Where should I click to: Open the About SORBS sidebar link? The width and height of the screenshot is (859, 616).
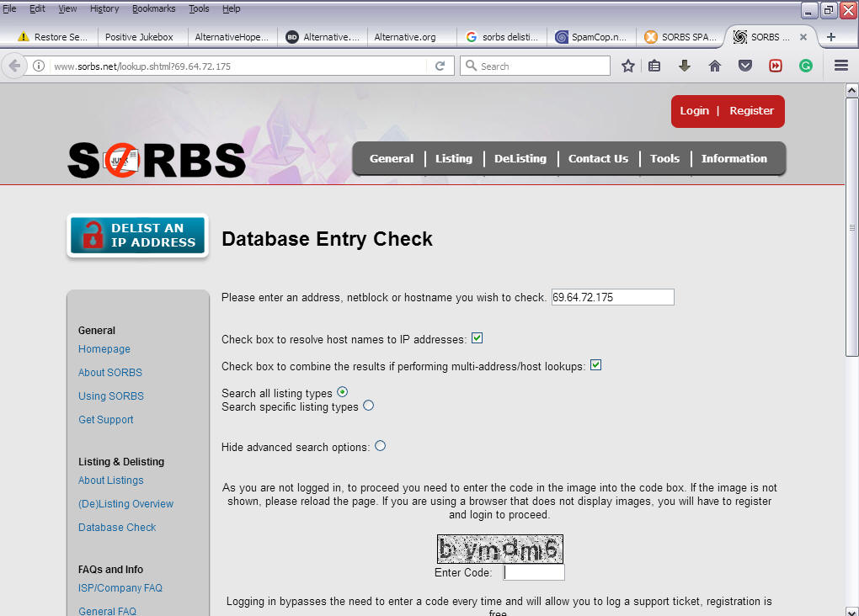click(x=110, y=372)
